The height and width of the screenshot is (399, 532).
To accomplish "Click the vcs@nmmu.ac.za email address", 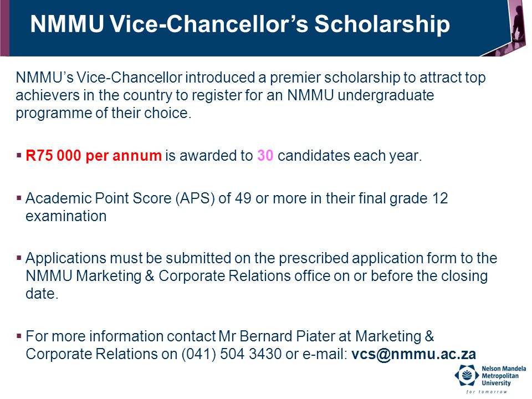I will coord(413,354).
